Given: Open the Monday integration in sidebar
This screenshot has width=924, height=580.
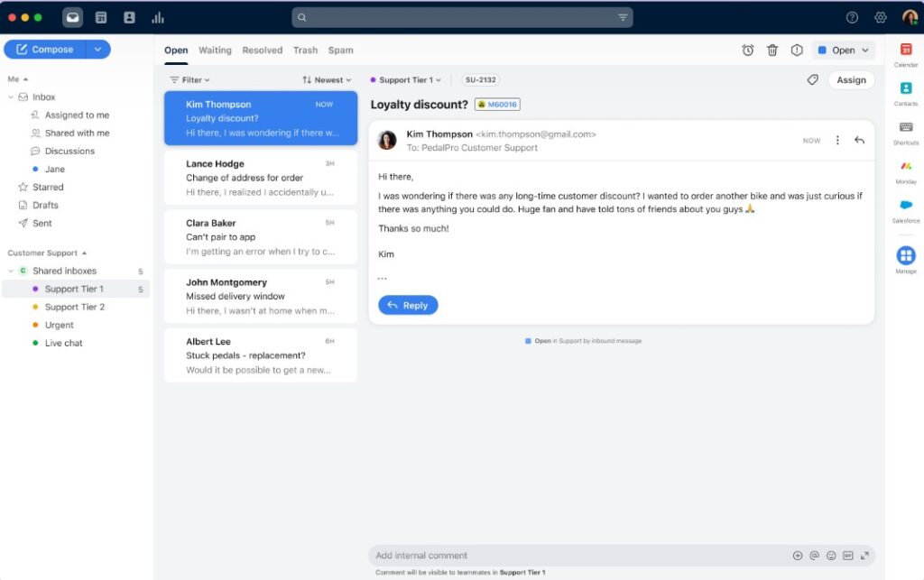Looking at the screenshot, I should [x=906, y=167].
